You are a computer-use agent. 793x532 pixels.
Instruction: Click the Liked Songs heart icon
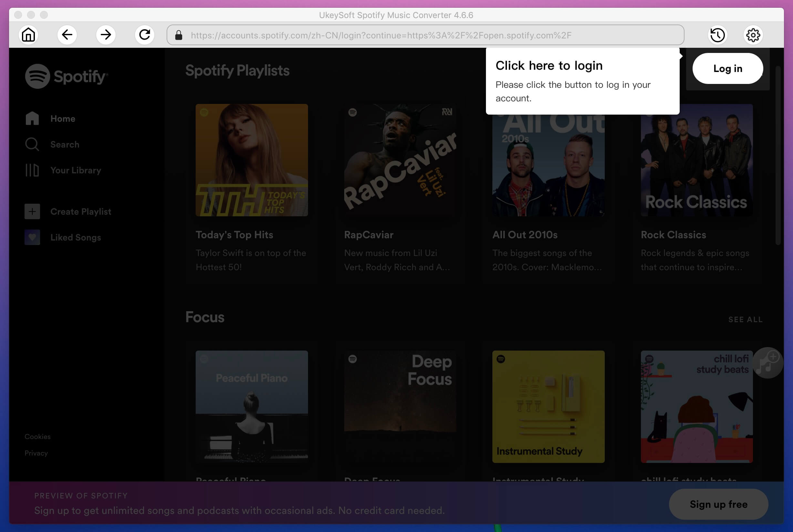(31, 237)
